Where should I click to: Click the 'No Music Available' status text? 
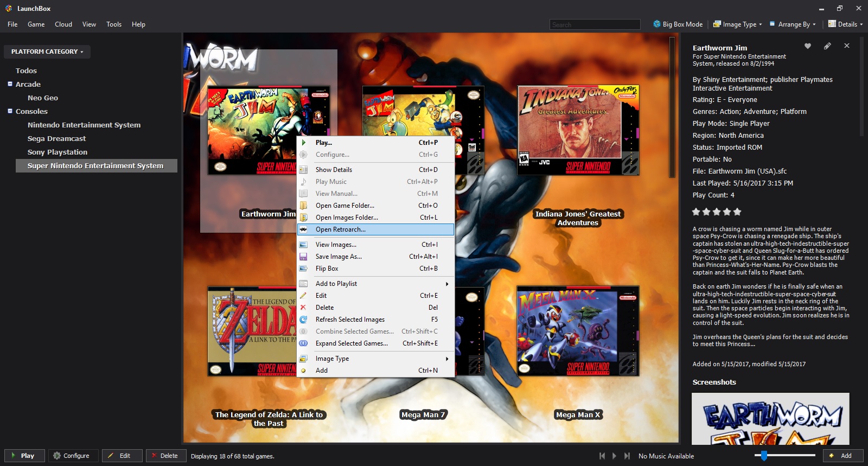pos(666,456)
